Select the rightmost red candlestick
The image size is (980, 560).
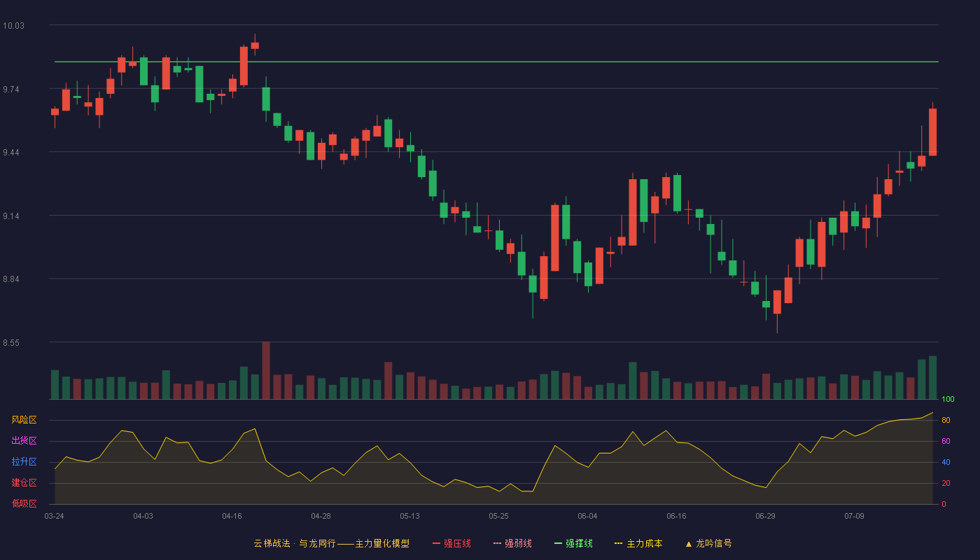click(x=932, y=132)
